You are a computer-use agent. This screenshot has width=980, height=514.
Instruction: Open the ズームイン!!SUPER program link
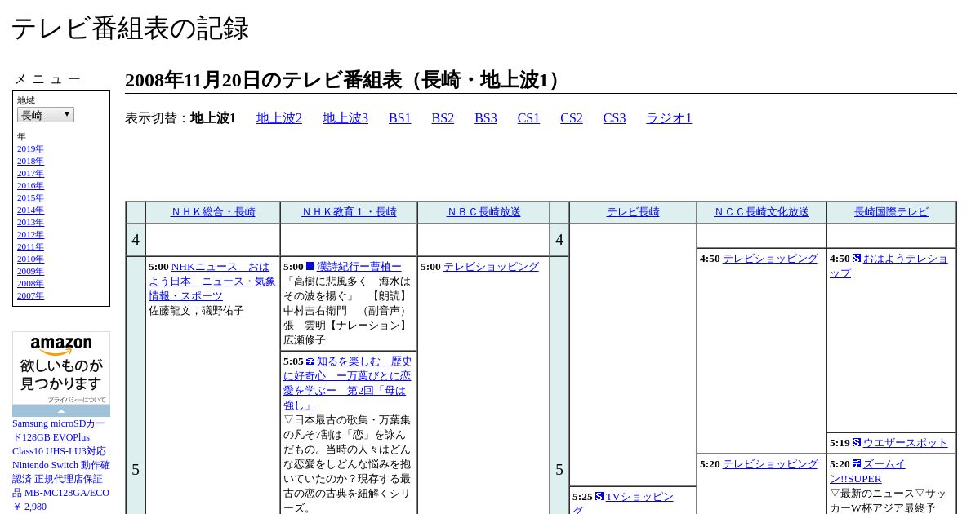coord(867,472)
